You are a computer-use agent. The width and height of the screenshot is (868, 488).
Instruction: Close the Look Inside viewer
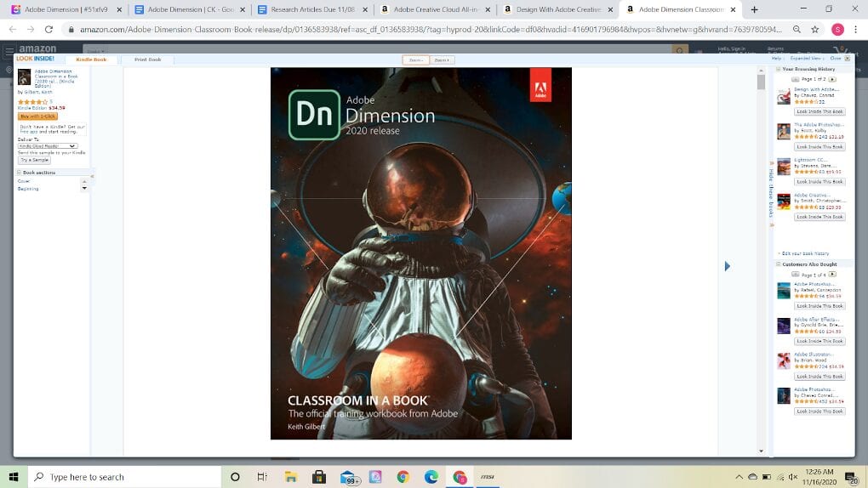pos(839,58)
